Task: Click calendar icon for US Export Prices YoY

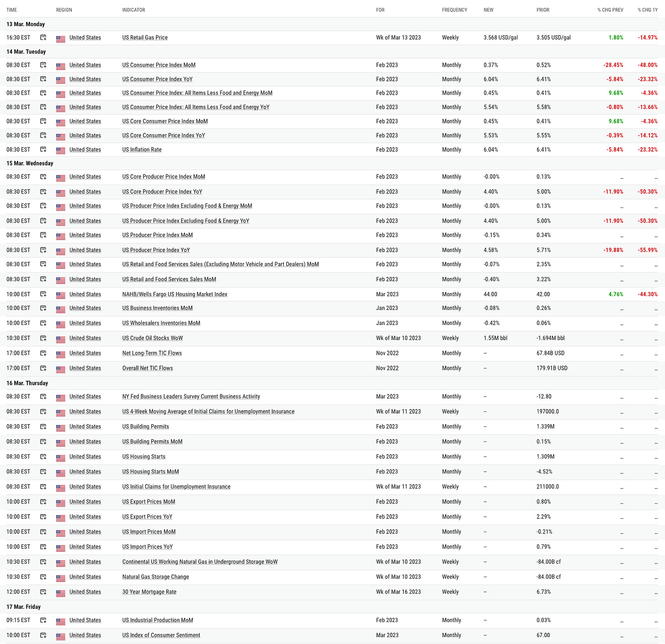Action: click(x=43, y=516)
